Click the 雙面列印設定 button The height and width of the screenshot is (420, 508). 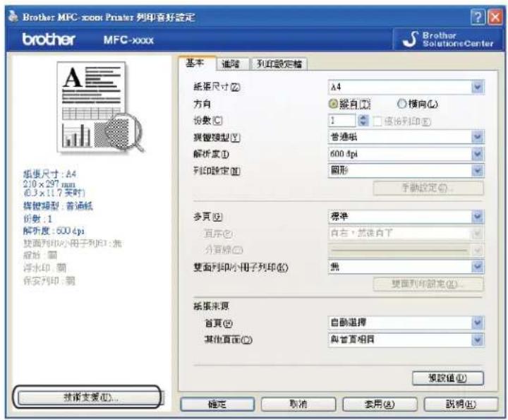(428, 284)
